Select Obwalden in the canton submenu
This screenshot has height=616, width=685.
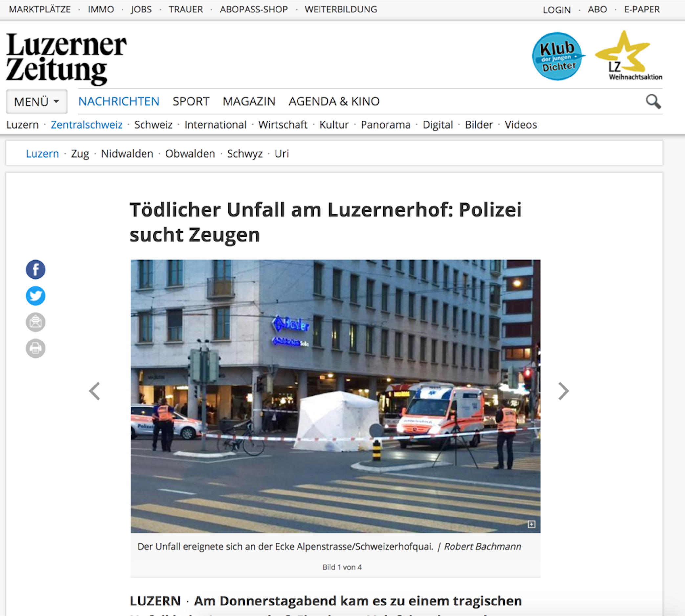pos(190,154)
